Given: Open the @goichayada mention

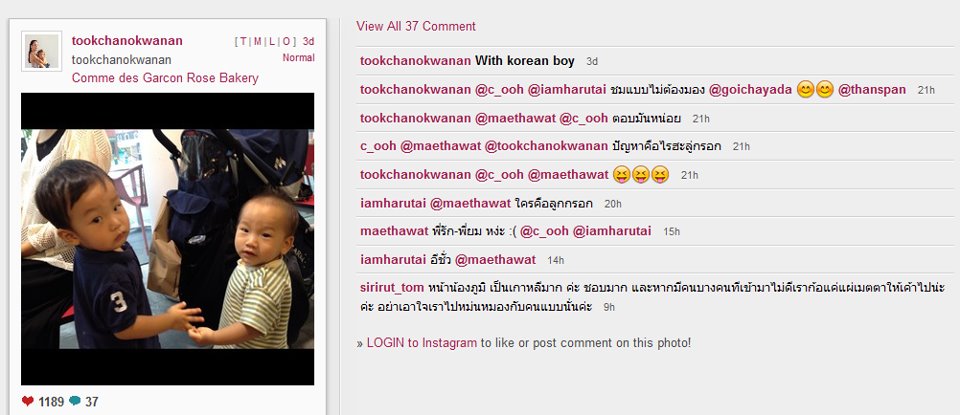Looking at the screenshot, I should (x=750, y=89).
